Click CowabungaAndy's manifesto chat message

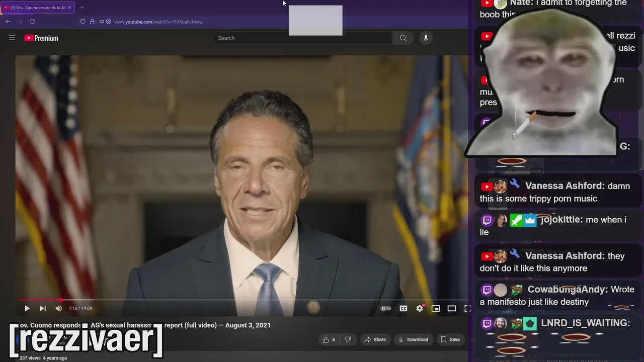coord(557,296)
